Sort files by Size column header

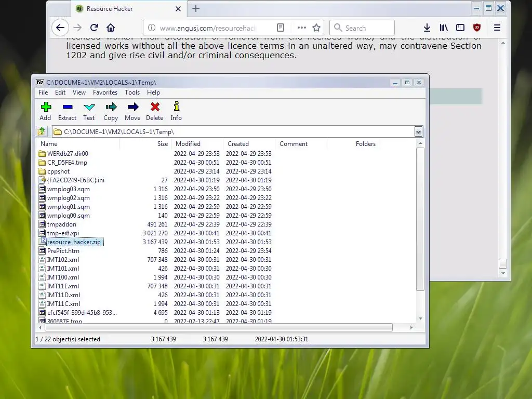(145, 144)
